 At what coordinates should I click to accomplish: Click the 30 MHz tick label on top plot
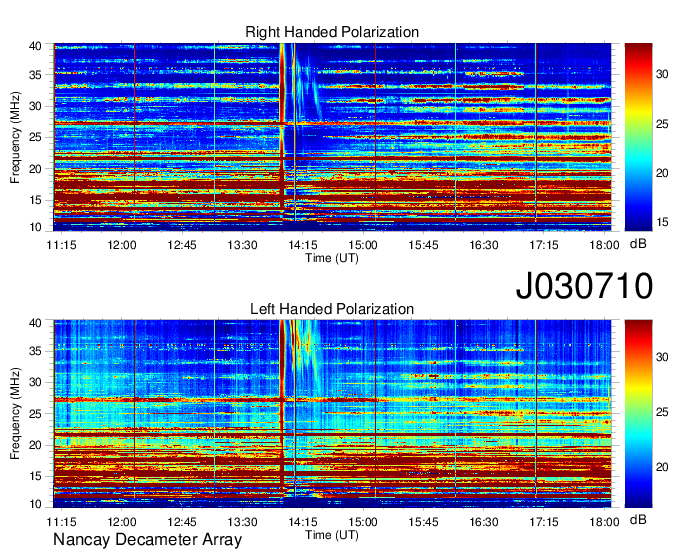click(x=35, y=106)
